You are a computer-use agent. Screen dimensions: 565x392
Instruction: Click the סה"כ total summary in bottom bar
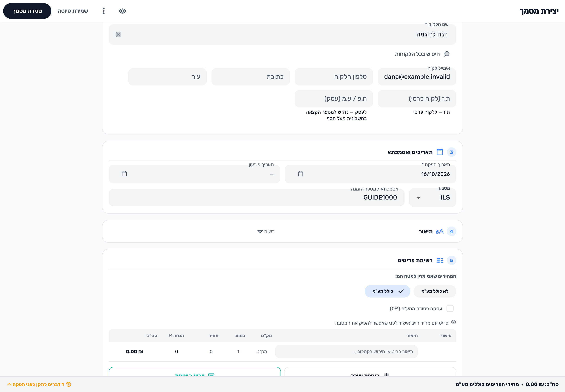(542, 384)
